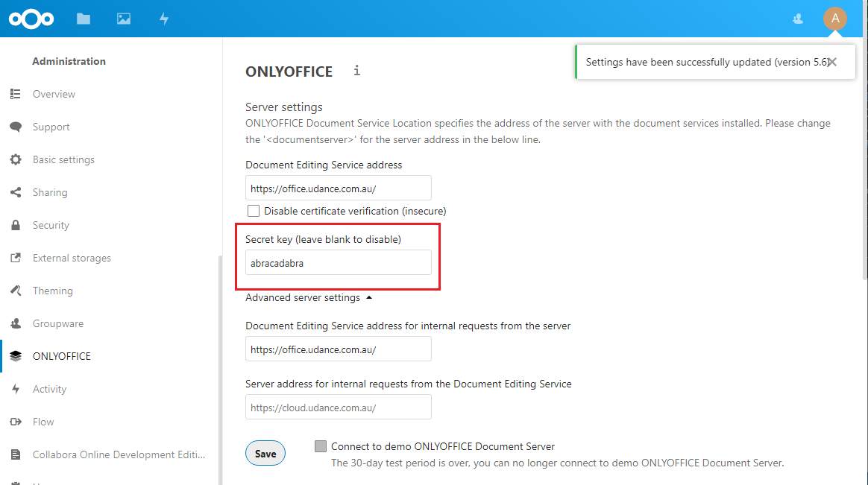This screenshot has height=485, width=868.
Task: Open the Photos gallery icon
Action: click(x=124, y=19)
